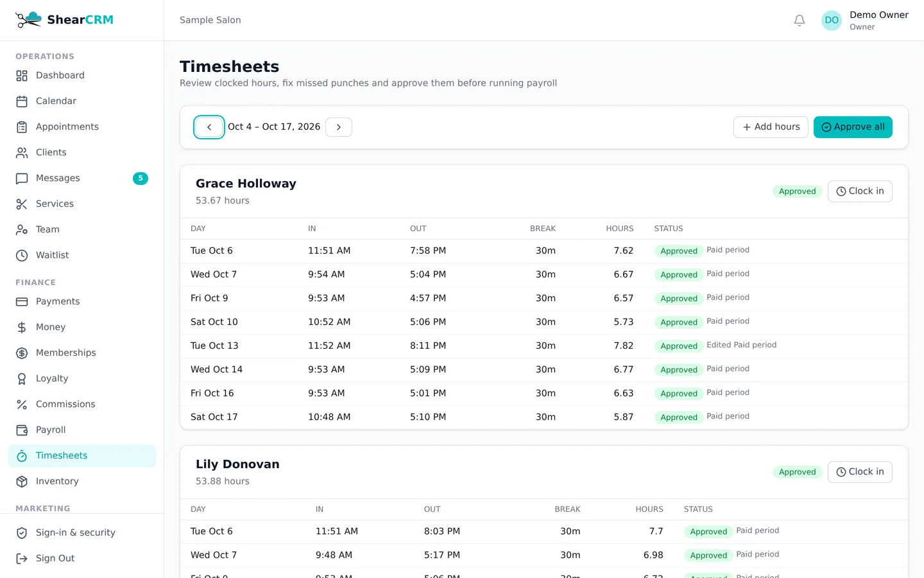Click the Grace Holloway name heading
The height and width of the screenshot is (578, 924).
[x=246, y=184]
